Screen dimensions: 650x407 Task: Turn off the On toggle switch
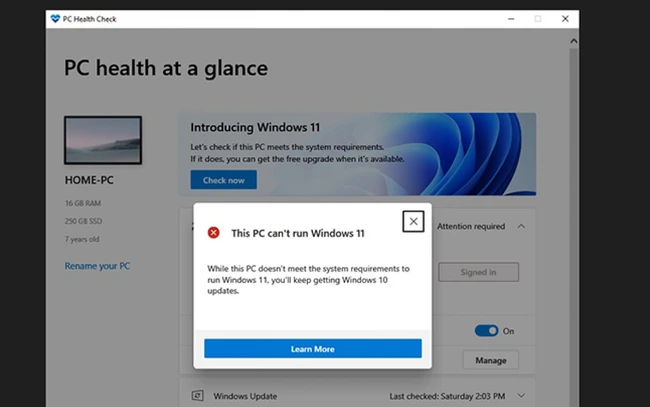(486, 331)
